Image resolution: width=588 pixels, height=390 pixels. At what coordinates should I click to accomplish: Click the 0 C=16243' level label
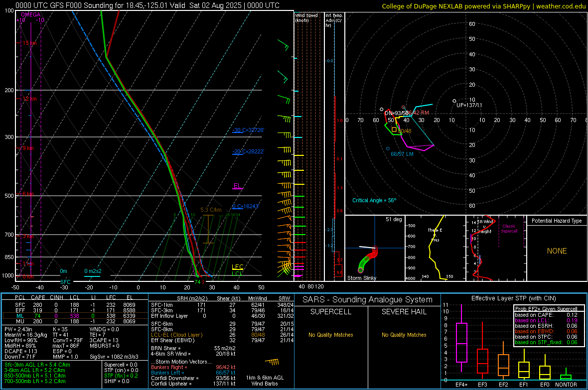tap(246, 206)
